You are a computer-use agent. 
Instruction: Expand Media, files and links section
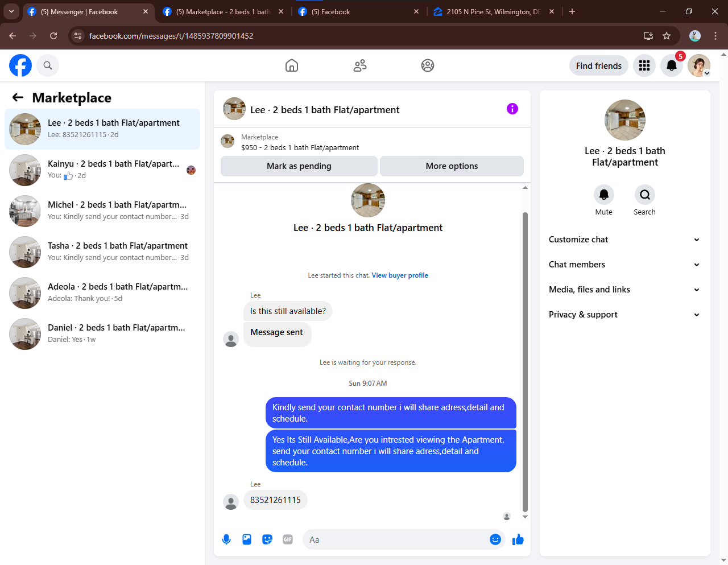tap(624, 290)
